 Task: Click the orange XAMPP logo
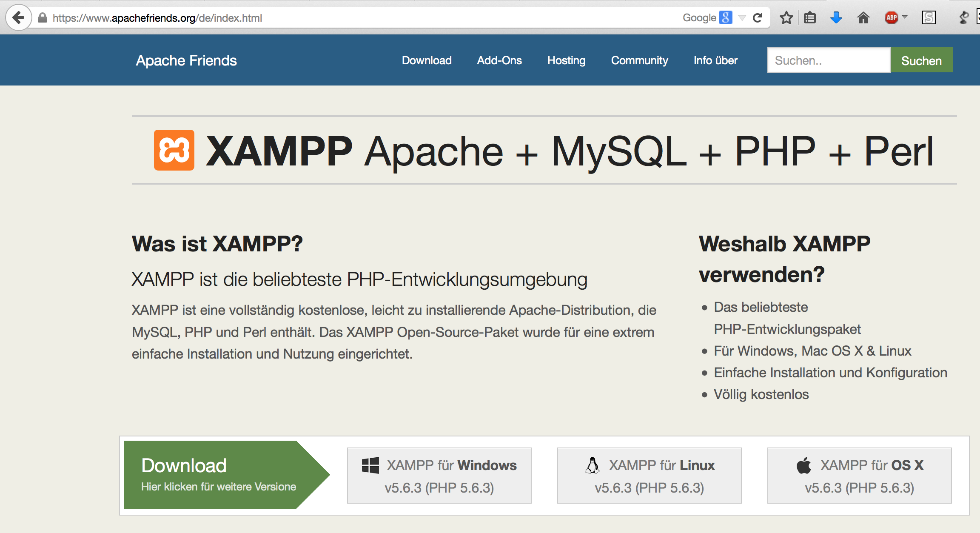point(174,150)
